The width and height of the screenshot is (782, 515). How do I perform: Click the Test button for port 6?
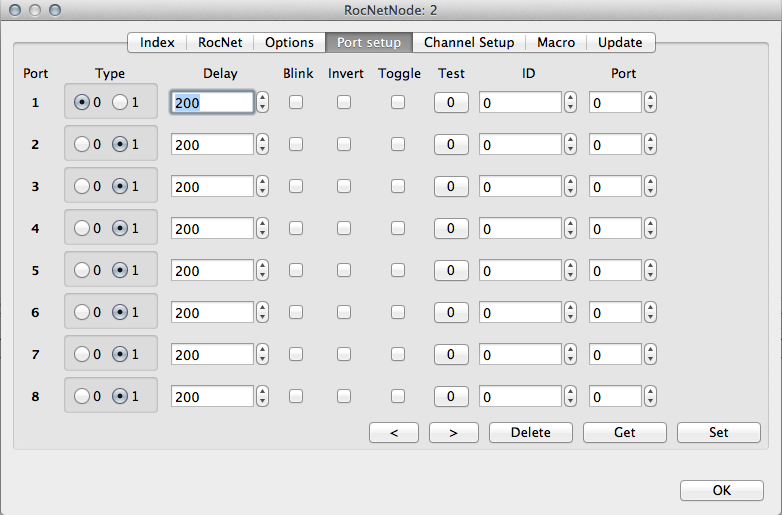[x=451, y=312]
